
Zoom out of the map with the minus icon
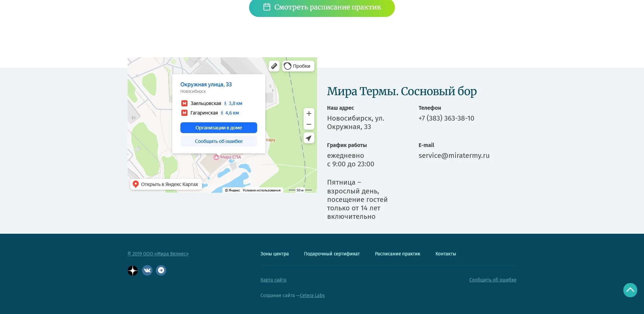pyautogui.click(x=309, y=124)
